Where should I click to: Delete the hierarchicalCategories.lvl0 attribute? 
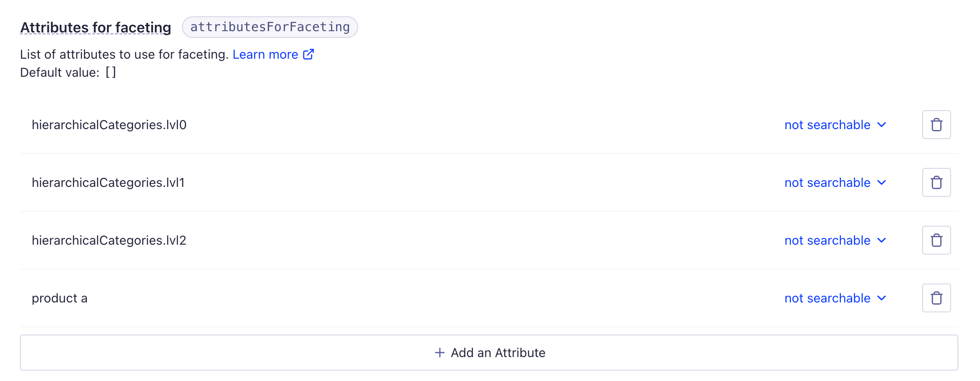[x=936, y=125]
